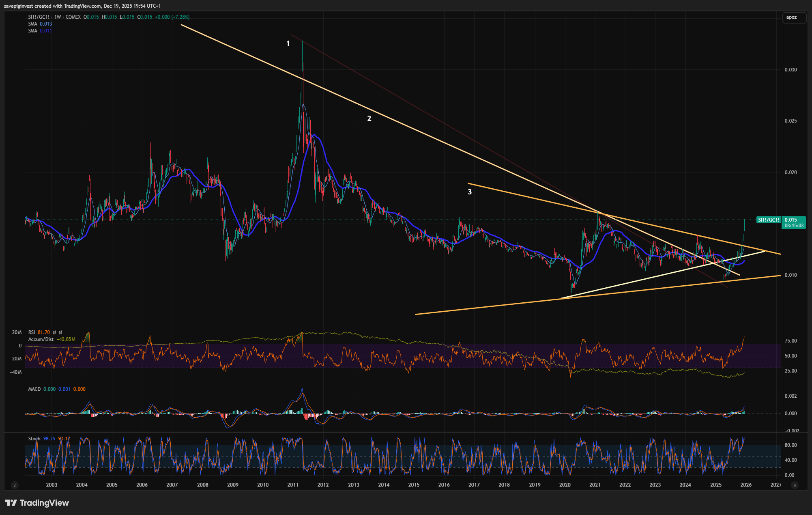Click the 0.015 current price tag with countdown
The width and height of the screenshot is (812, 515).
pos(794,222)
